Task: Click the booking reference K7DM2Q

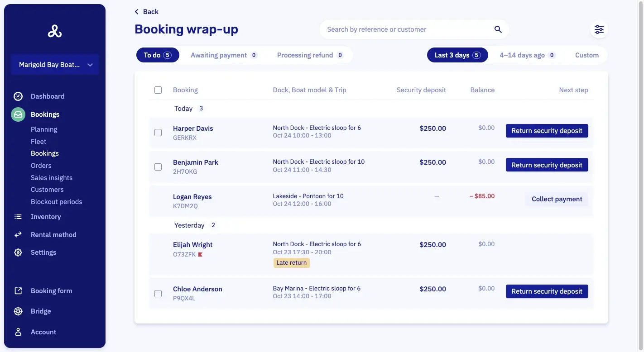Action: pos(185,206)
